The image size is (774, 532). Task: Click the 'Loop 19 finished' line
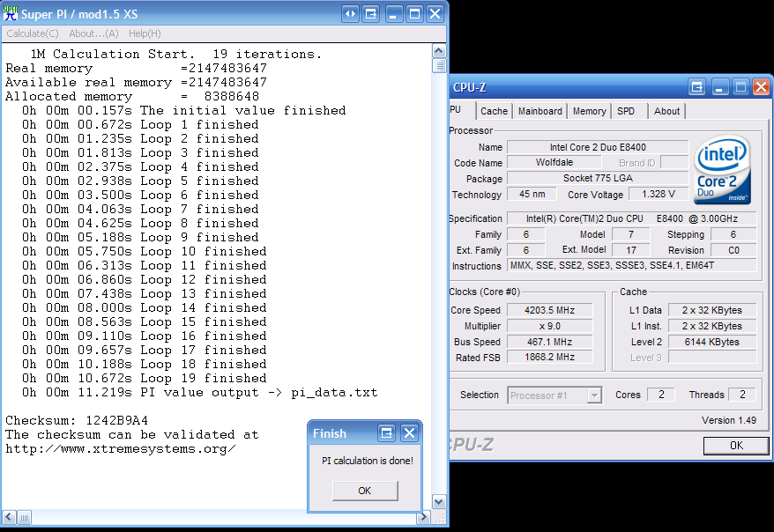point(145,379)
